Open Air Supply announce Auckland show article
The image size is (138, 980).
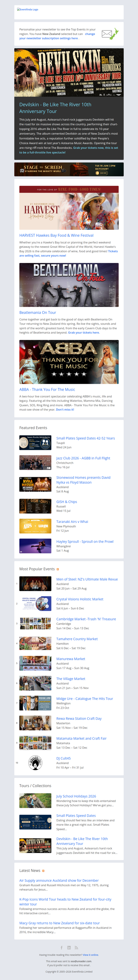[x=59, y=880]
